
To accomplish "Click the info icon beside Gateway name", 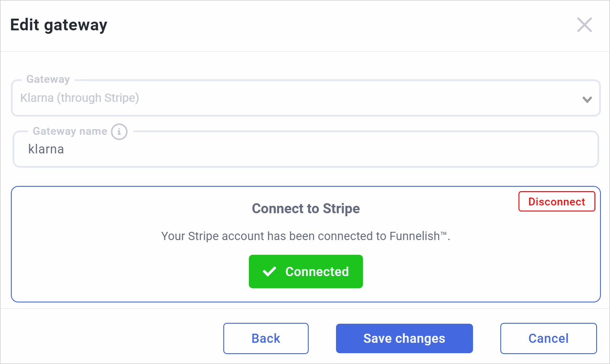I will coord(119,131).
